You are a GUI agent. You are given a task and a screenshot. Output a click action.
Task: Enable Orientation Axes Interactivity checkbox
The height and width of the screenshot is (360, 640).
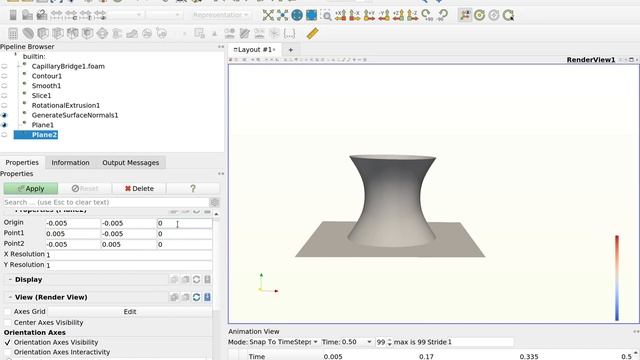click(7, 352)
